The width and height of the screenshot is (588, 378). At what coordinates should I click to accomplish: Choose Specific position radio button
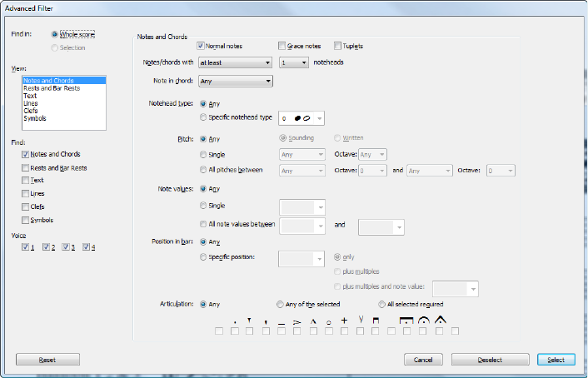203,257
